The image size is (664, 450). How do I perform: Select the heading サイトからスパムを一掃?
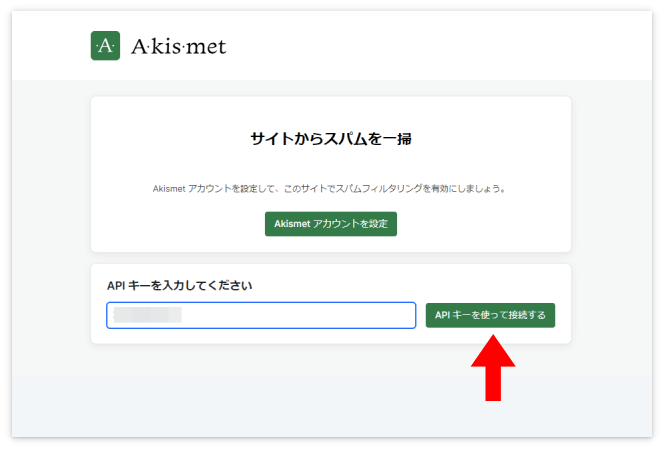(331, 138)
